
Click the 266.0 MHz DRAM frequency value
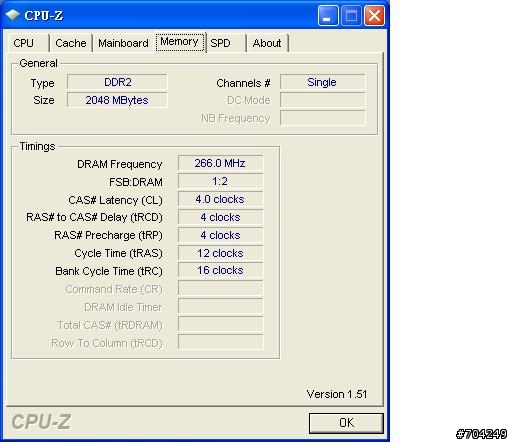coord(220,163)
